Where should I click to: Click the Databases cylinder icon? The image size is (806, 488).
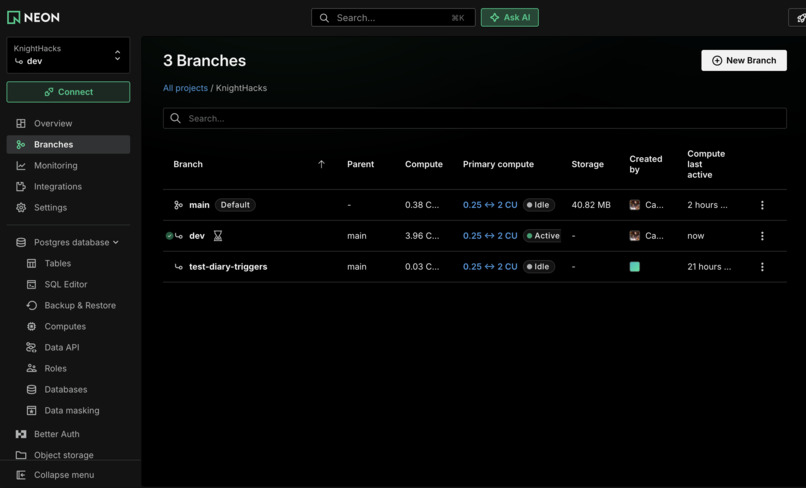31,390
